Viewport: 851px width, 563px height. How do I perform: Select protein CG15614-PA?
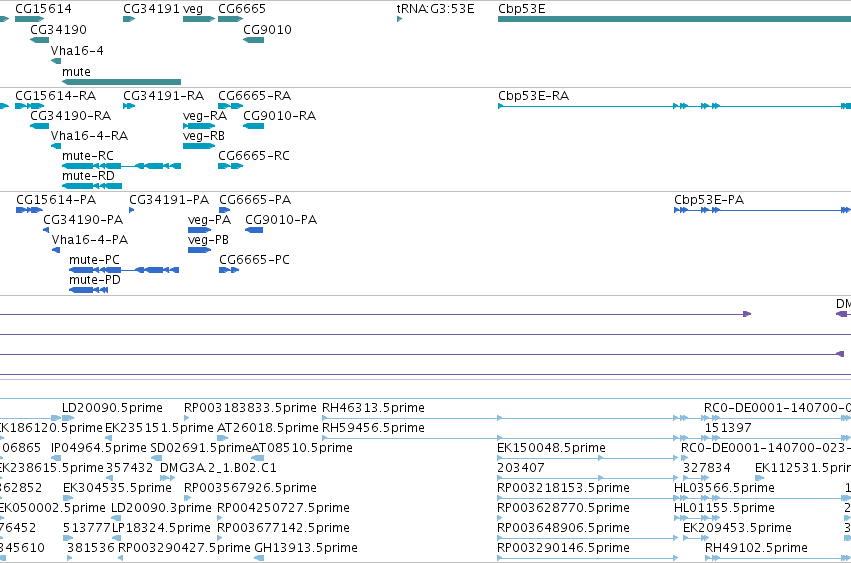pos(56,200)
